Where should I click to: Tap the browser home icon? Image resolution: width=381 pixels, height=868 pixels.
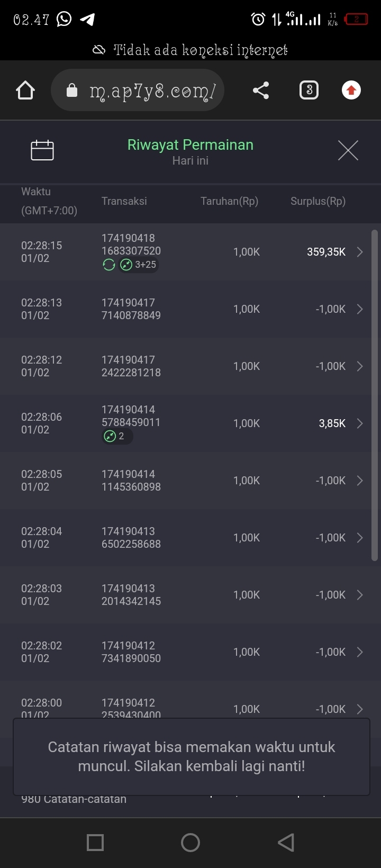click(25, 91)
